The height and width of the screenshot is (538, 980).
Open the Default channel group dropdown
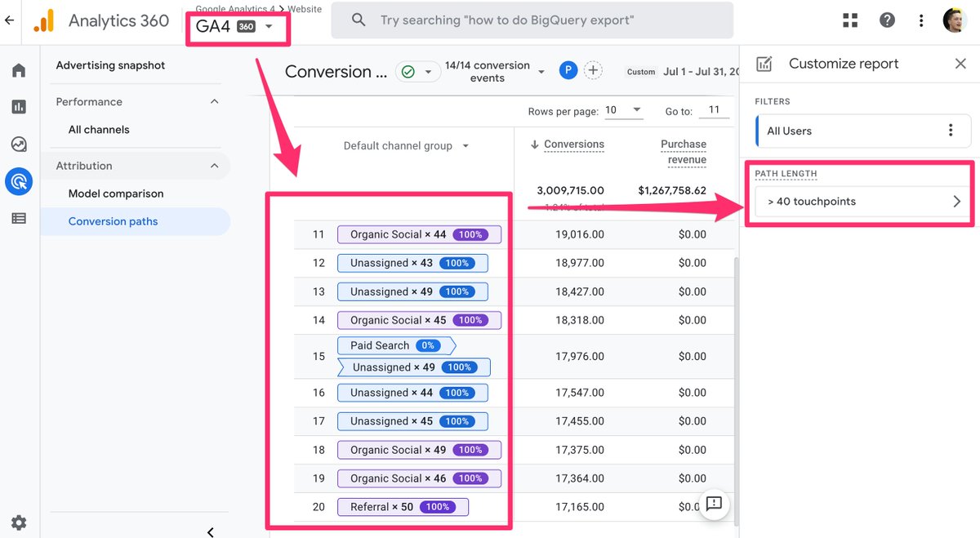[x=403, y=145]
